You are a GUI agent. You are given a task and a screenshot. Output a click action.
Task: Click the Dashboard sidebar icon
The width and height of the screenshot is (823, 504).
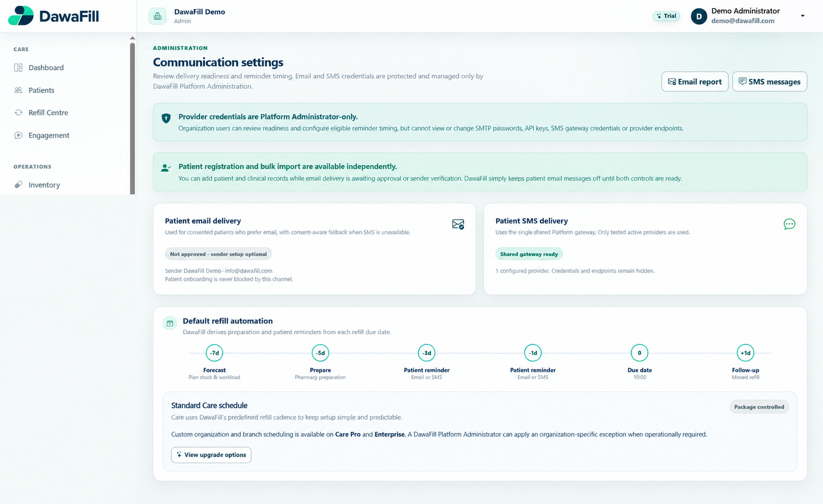pyautogui.click(x=18, y=68)
